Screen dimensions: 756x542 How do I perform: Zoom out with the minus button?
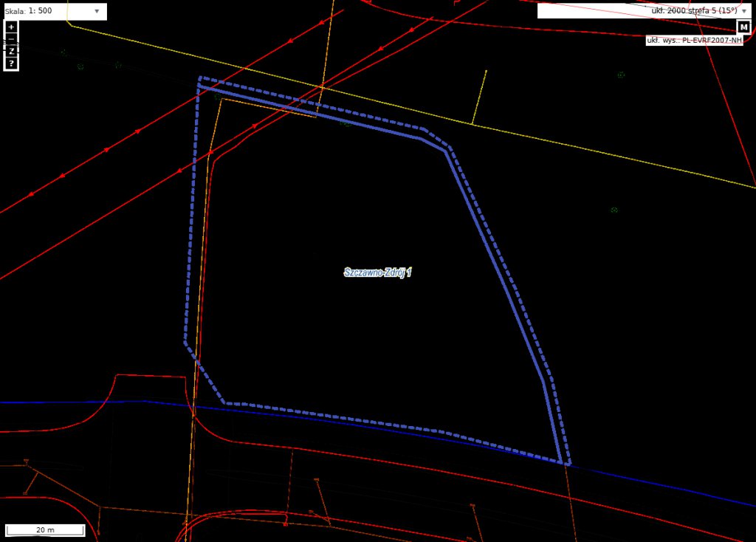click(11, 39)
